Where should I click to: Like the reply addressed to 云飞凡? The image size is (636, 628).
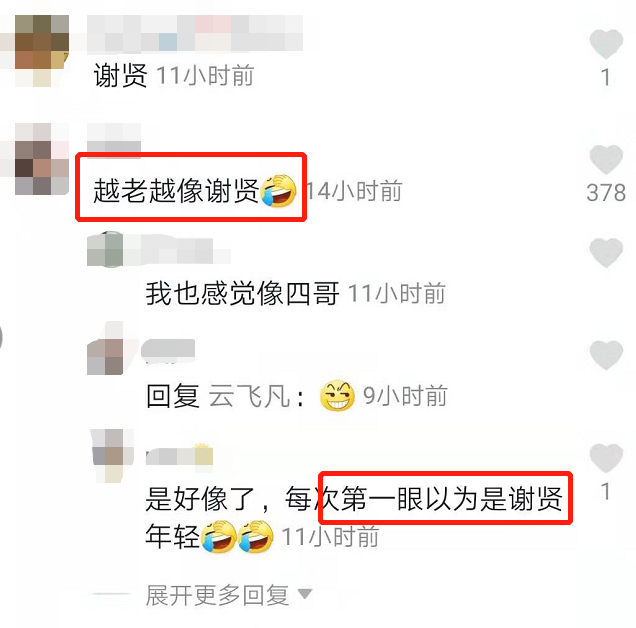click(x=606, y=355)
